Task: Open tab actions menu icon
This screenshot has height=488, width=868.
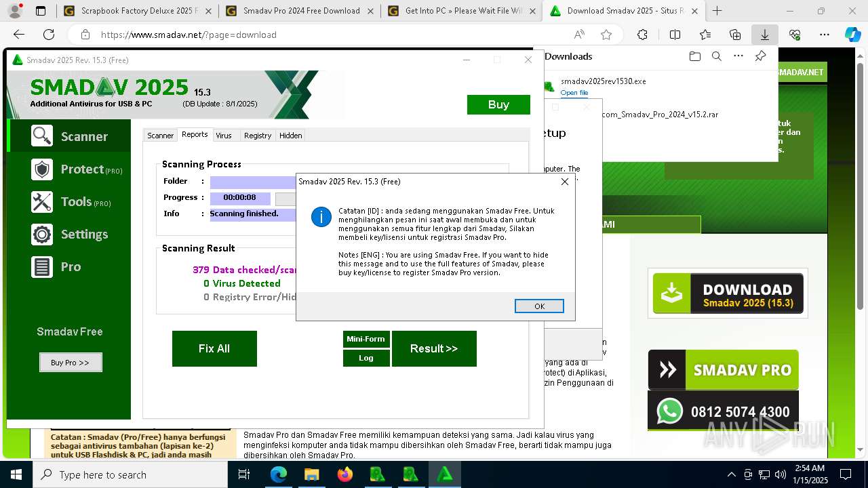Action: click(41, 11)
